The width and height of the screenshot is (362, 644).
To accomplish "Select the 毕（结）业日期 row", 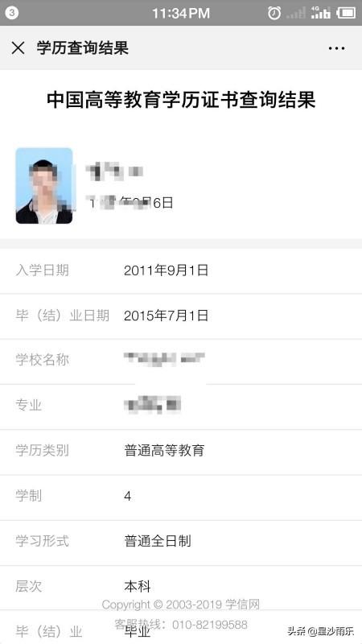I will point(181,316).
